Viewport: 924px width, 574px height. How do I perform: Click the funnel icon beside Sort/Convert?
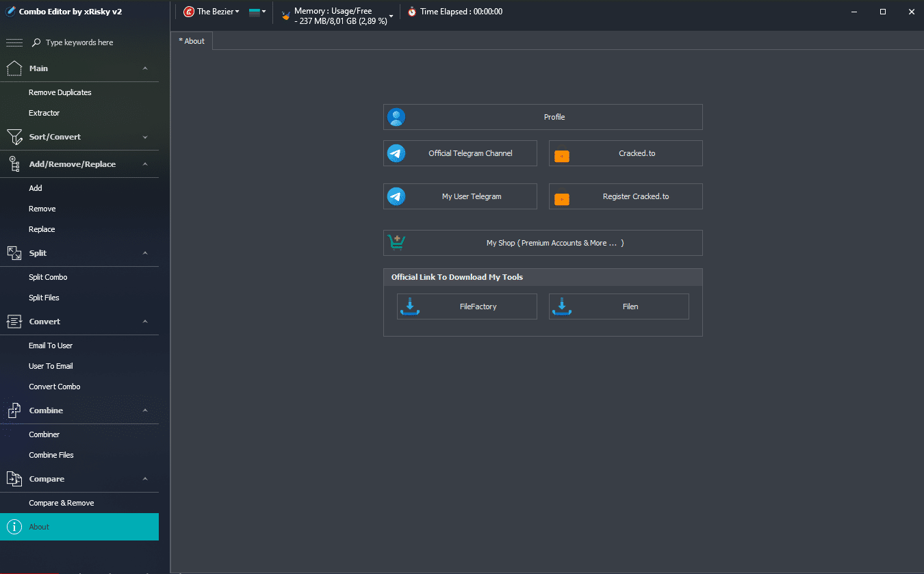[x=14, y=137]
